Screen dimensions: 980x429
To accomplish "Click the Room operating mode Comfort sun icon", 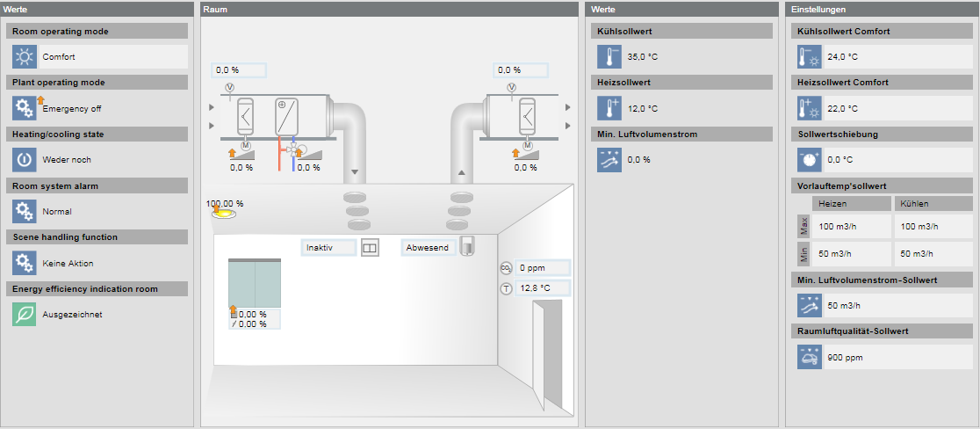I will (x=24, y=57).
